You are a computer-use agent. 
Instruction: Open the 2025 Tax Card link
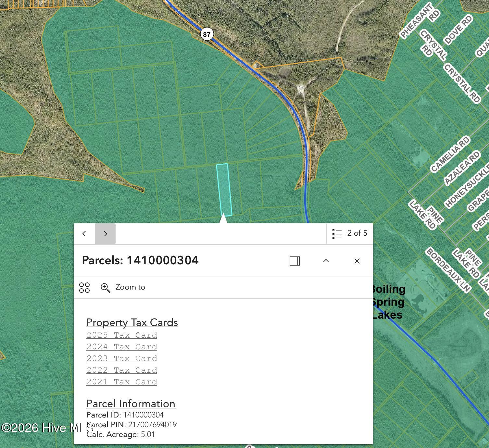tap(122, 335)
